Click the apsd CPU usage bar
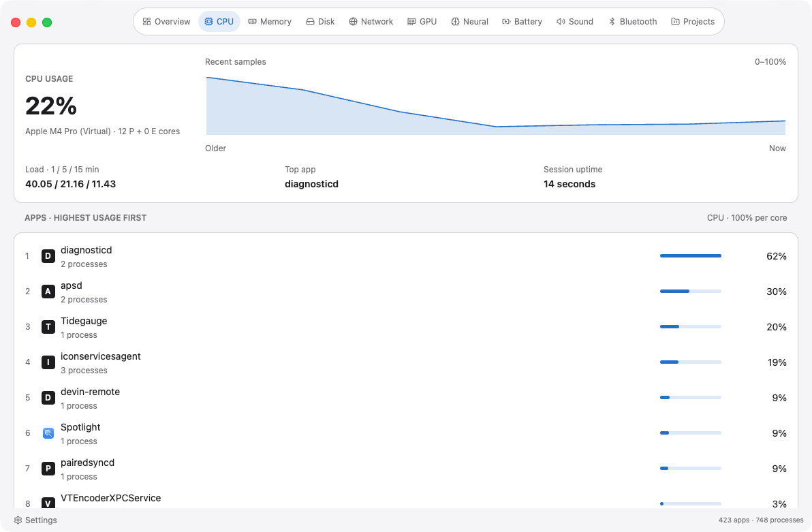Viewport: 812px width, 532px height. click(690, 291)
